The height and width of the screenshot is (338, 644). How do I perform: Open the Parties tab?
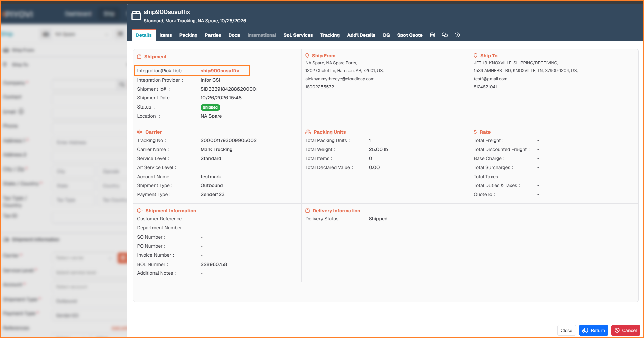(213, 35)
